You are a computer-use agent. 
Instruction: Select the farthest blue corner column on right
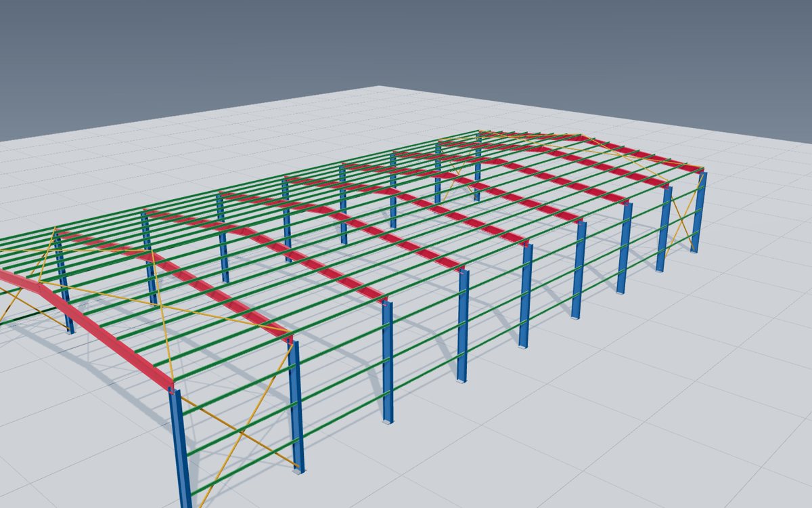point(698,212)
